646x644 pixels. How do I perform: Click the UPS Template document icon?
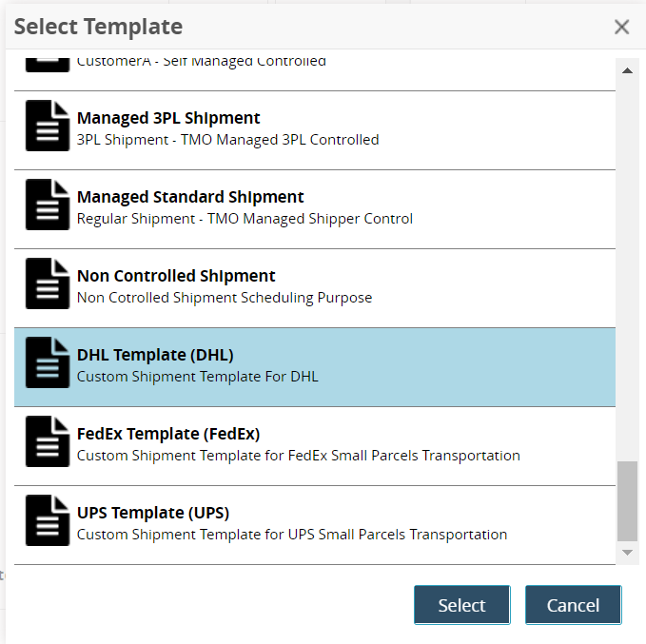tap(48, 520)
